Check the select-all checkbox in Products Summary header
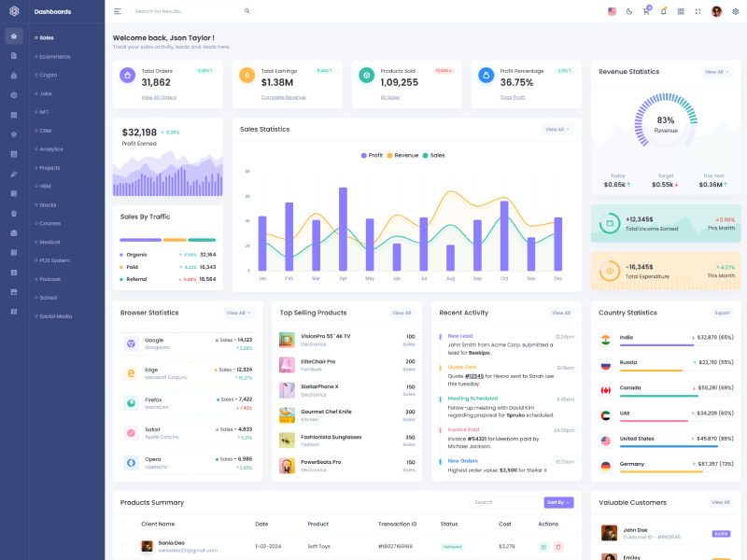 (x=124, y=524)
